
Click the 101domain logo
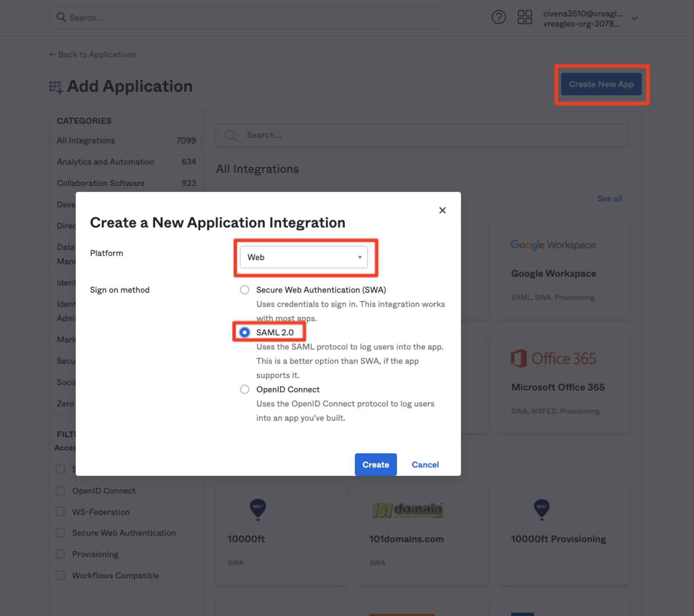click(x=407, y=510)
